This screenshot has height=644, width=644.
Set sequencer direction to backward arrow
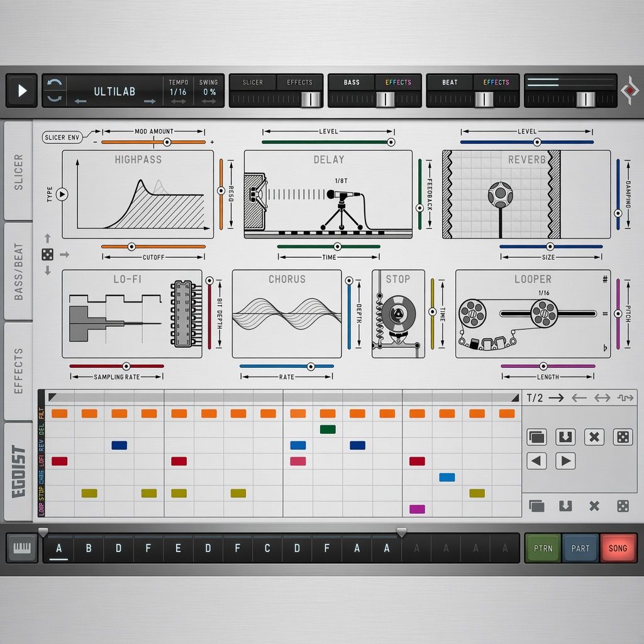pyautogui.click(x=579, y=397)
